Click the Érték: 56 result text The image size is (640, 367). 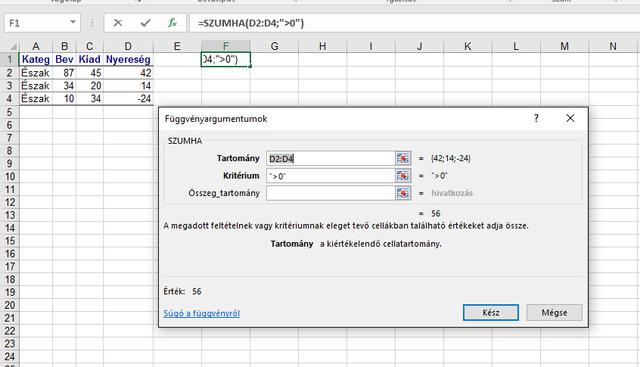coord(182,291)
